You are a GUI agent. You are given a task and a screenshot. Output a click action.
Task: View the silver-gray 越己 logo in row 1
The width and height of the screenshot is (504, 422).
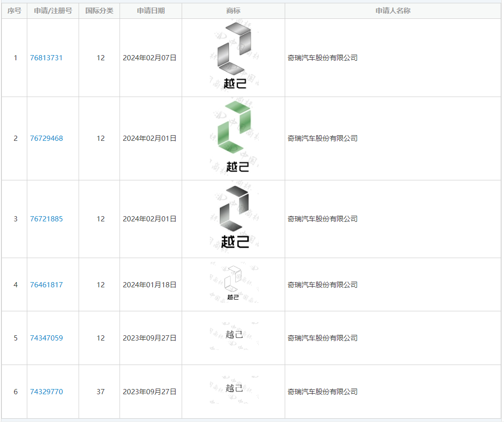tap(234, 57)
